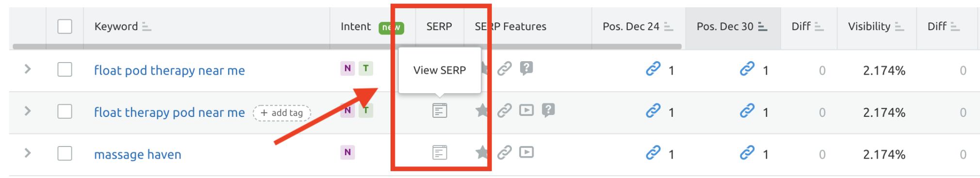Expand the float therapy pod near me row
Viewport: 980px width, 178px height.
28,111
